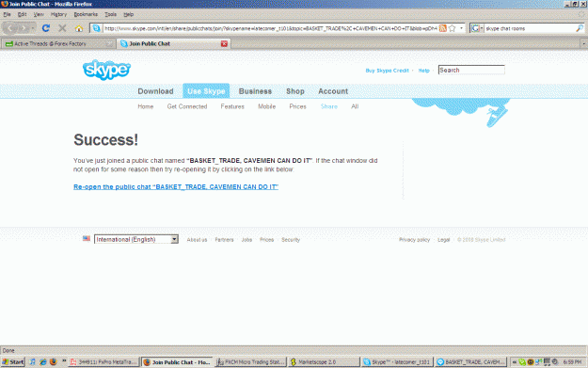
Task: Expand hidden system tray icons arrow
Action: pos(514,362)
